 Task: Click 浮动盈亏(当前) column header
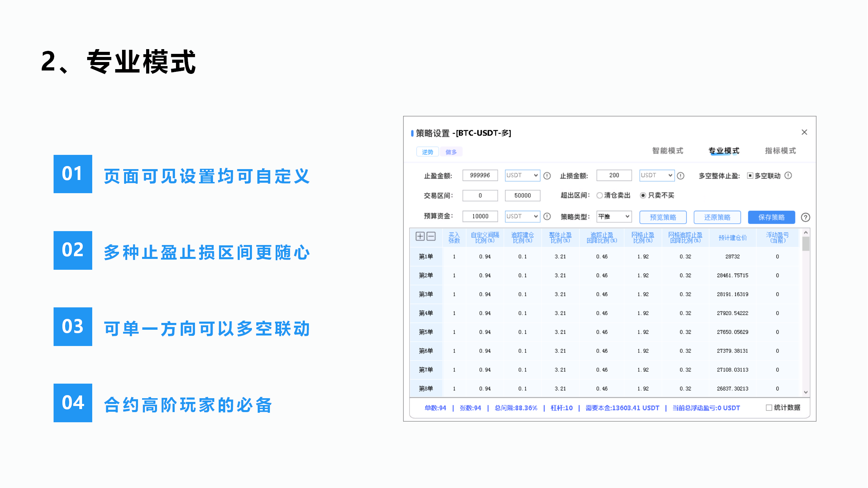coord(777,238)
